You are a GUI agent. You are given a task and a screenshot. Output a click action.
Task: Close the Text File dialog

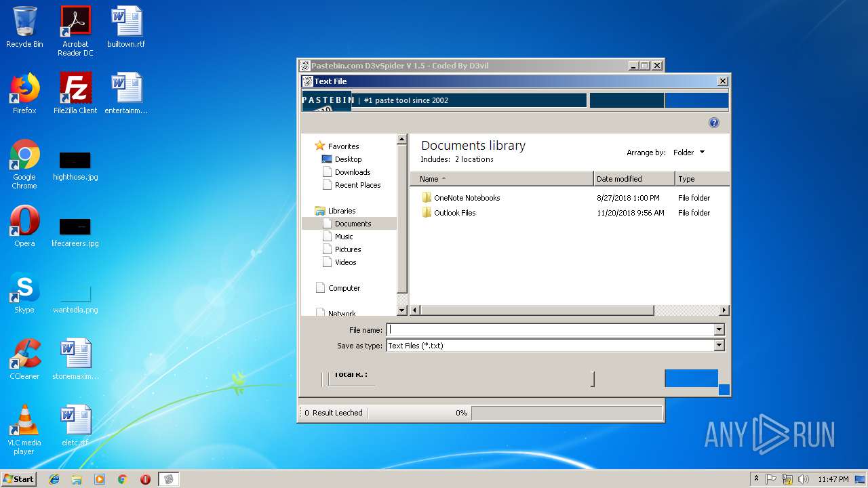point(722,81)
